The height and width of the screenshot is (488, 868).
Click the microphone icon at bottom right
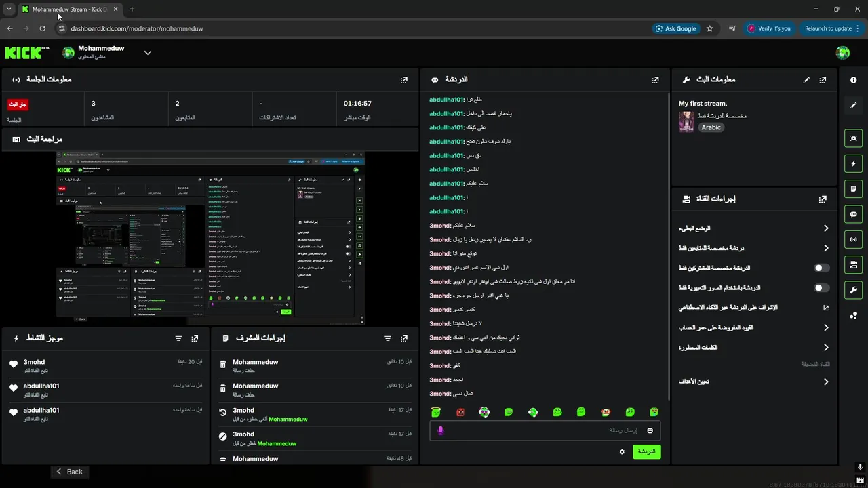pos(860,468)
